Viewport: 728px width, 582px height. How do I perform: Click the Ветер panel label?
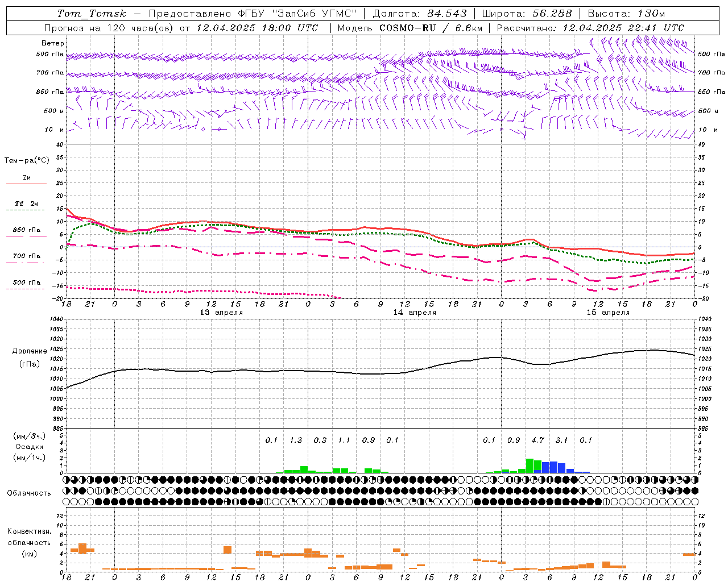52,43
